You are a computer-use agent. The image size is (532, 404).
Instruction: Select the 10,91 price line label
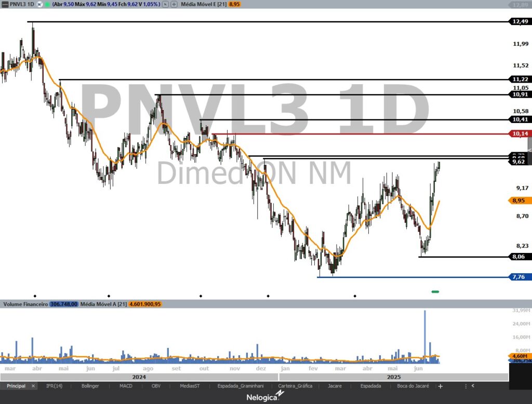(x=520, y=95)
